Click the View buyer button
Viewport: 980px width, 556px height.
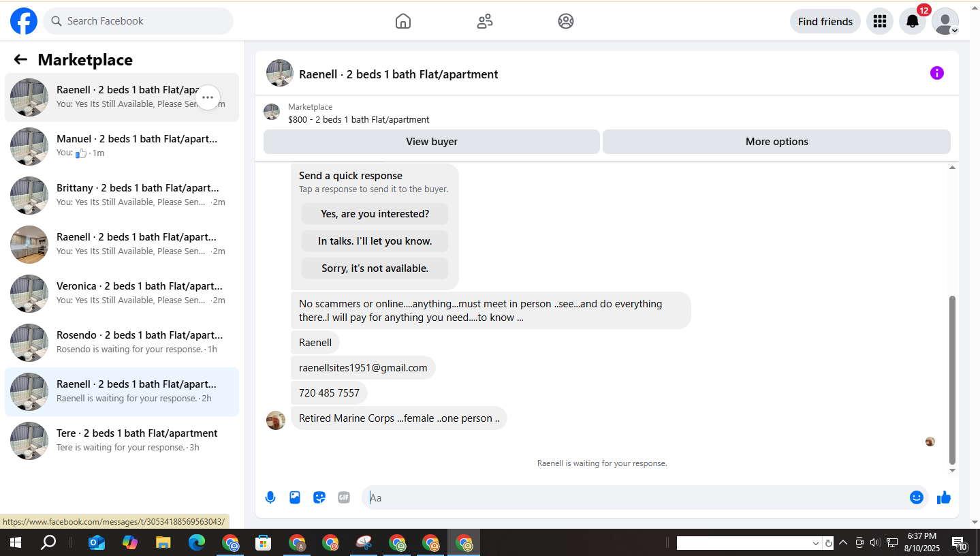point(432,142)
